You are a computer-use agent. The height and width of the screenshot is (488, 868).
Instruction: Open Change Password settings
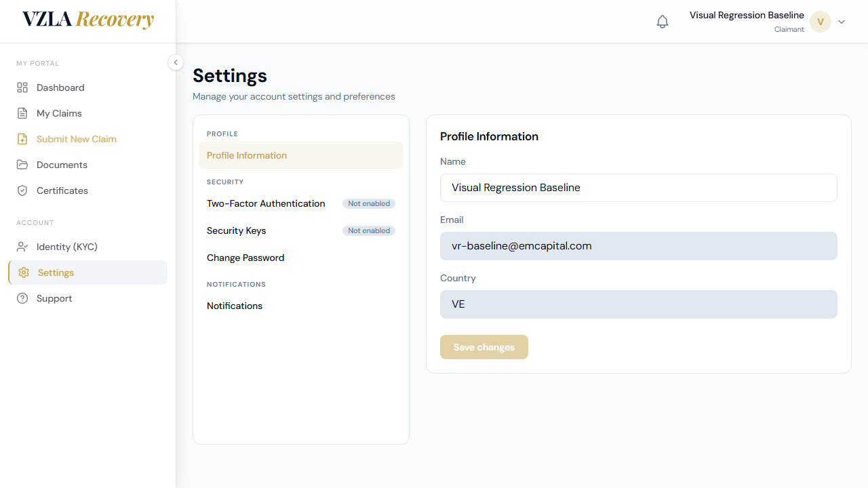[301, 258]
